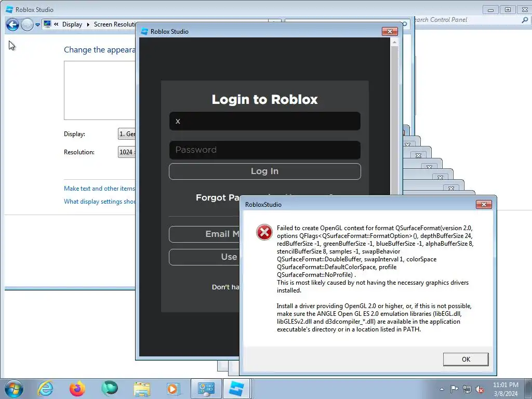Click the Password input field
The width and height of the screenshot is (532, 399).
264,150
